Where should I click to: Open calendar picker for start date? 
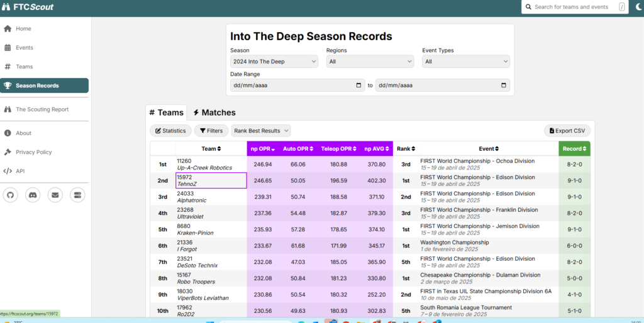pos(358,85)
